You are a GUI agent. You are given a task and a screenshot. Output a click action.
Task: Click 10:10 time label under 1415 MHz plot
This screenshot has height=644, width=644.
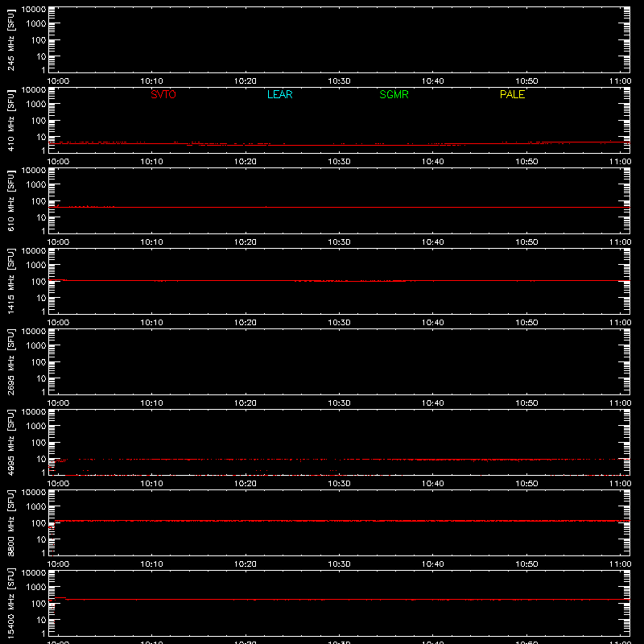tap(152, 323)
